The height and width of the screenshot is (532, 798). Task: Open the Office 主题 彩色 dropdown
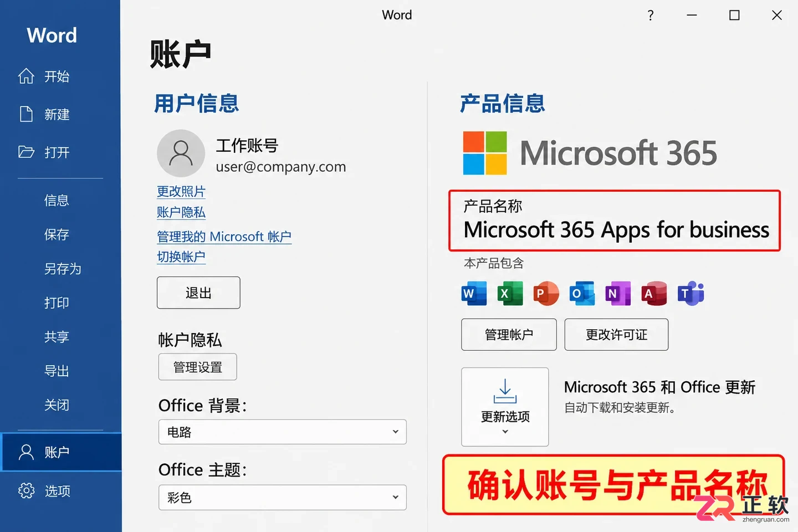coord(283,498)
